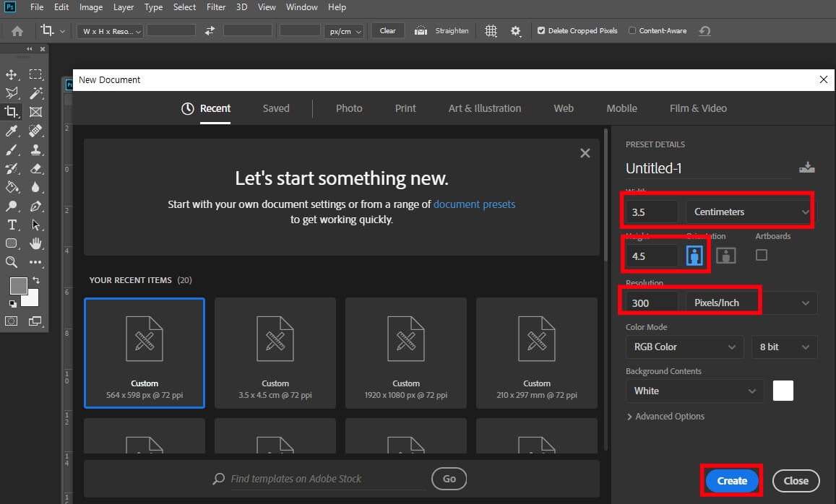This screenshot has height=504, width=836.
Task: Swap width and height in options bar
Action: pos(210,31)
